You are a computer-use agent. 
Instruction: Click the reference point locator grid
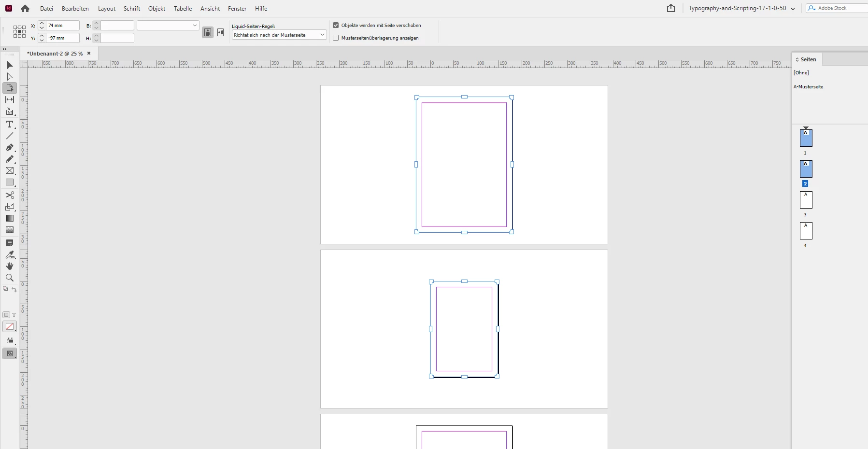click(19, 31)
